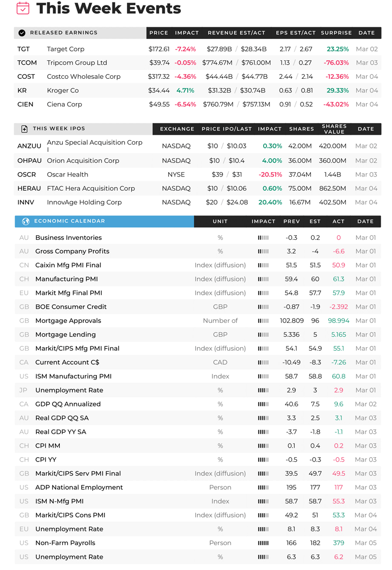Screen dimensions: 392x570
Task: Click the globe icon in Economic Calendar header
Action: pyautogui.click(x=25, y=221)
